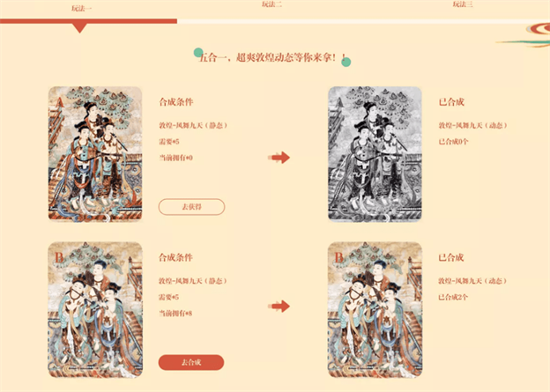Screen dimensions: 550x392
Task: Open the colored card A thumbnail
Action: (x=95, y=154)
